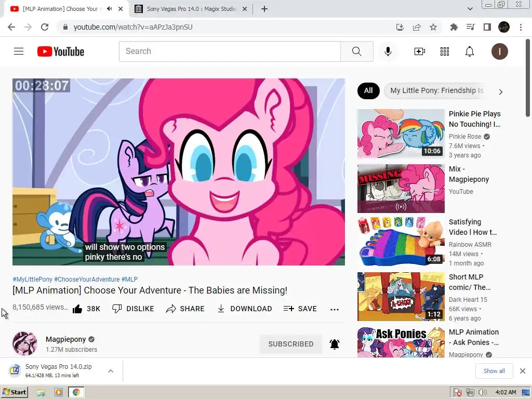
Task: Open the Satisfying Video rainbow thumbnail
Action: click(401, 242)
